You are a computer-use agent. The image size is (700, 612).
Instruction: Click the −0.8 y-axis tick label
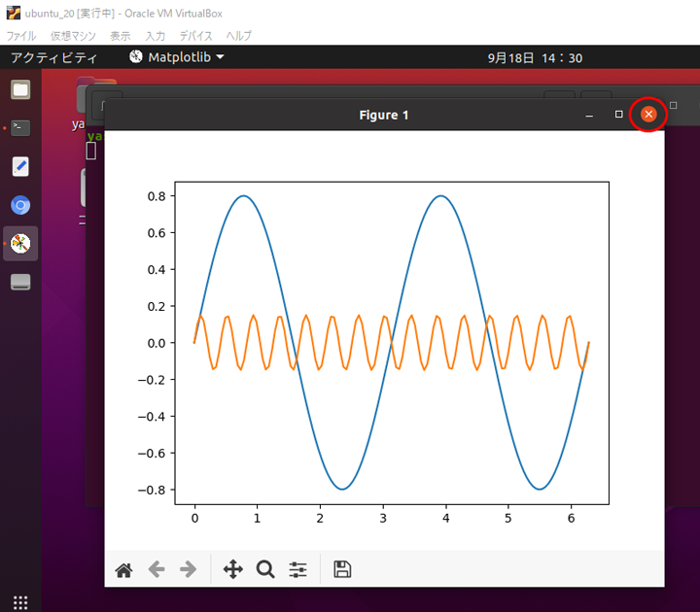(x=152, y=490)
